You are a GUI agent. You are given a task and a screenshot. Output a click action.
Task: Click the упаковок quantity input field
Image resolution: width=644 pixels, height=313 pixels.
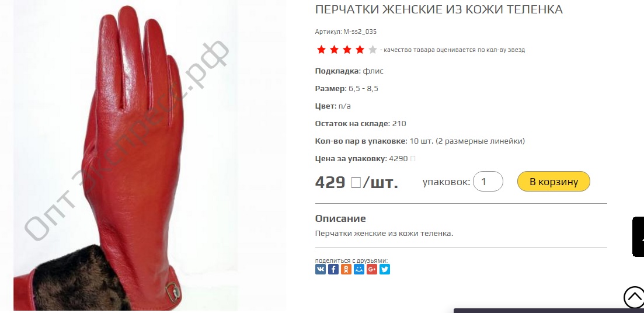pos(488,182)
